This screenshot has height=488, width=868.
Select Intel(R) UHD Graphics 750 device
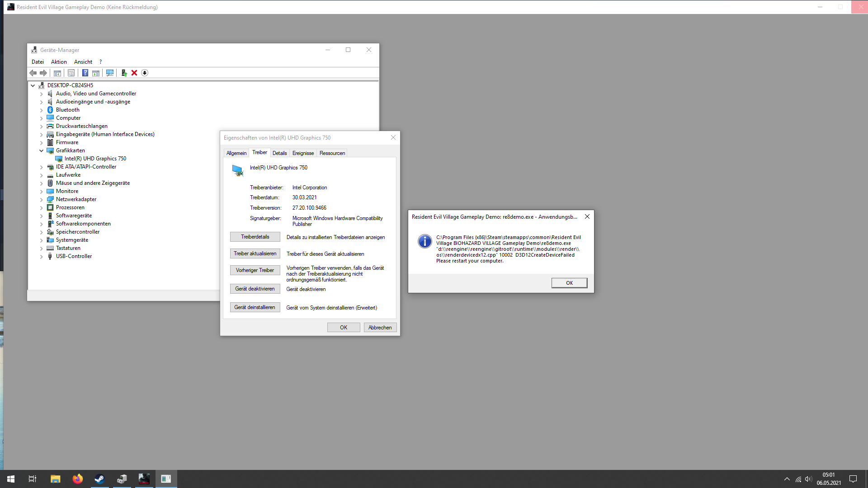95,159
